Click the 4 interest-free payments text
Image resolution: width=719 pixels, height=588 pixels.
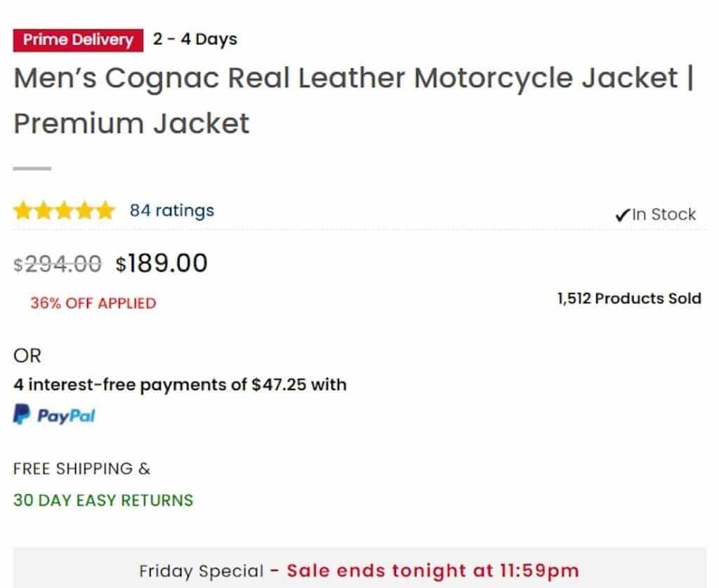pyautogui.click(x=180, y=385)
